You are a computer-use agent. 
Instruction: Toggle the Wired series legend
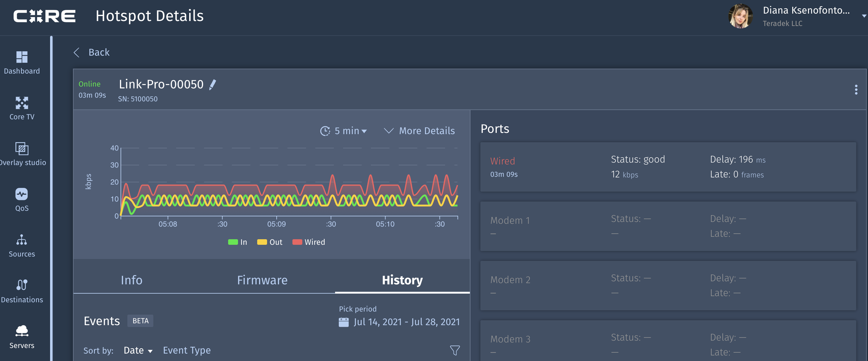tap(308, 242)
